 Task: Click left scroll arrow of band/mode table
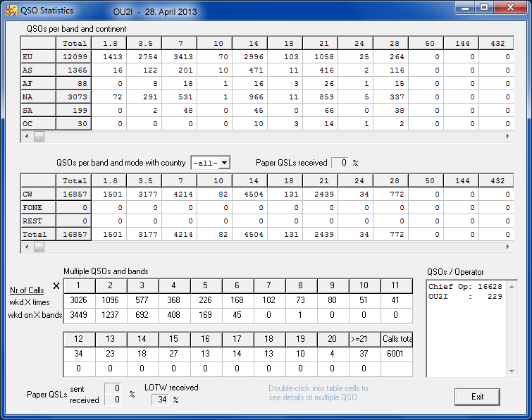27,247
